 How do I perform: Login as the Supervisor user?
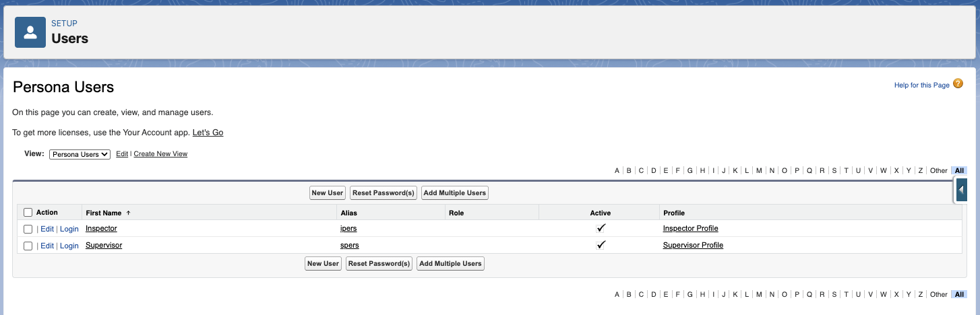point(69,246)
